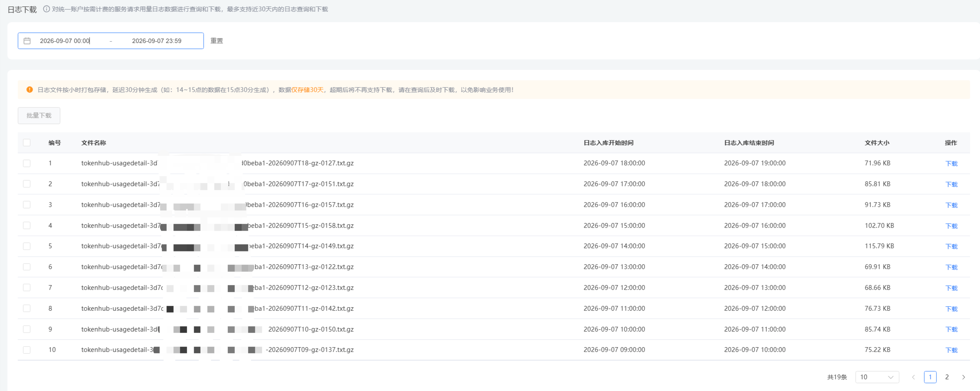980x391 pixels.
Task: Click the 重置 reset link
Action: point(217,41)
